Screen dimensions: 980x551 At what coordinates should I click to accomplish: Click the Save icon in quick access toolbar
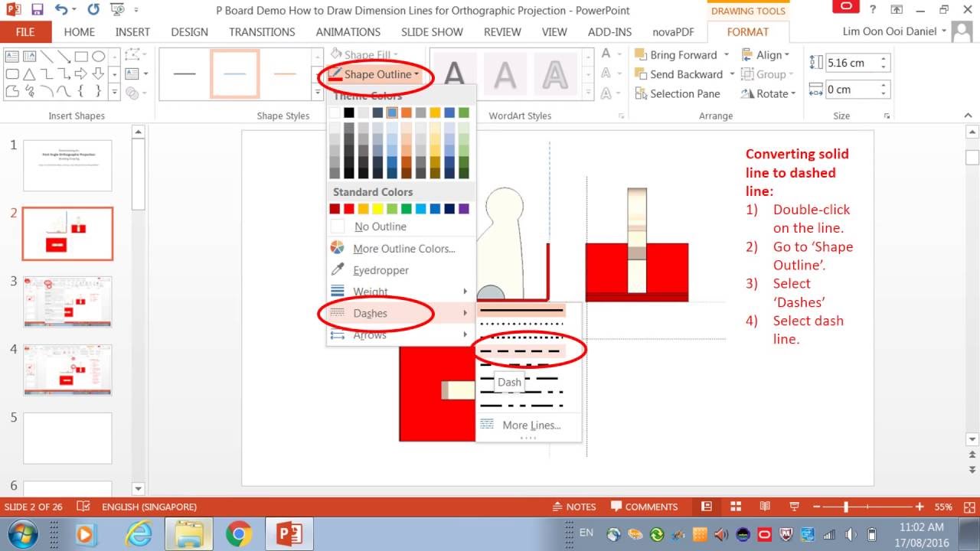coord(37,10)
